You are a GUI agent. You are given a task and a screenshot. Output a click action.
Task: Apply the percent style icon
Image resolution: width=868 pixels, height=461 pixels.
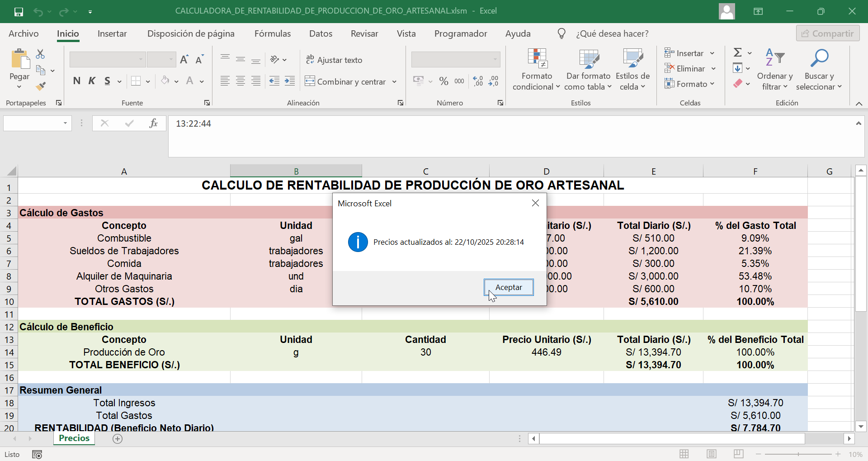tap(444, 81)
